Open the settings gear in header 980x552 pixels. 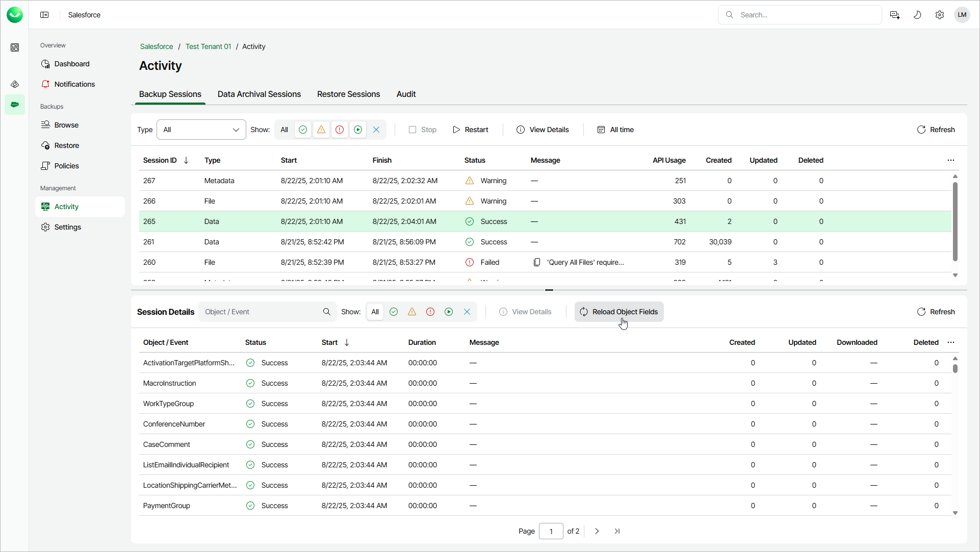pos(940,15)
